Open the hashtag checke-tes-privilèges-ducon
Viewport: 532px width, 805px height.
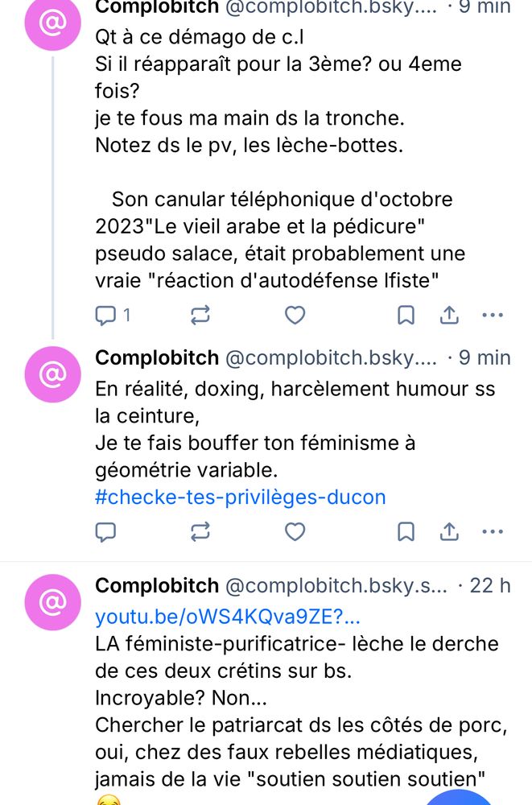[239, 497]
